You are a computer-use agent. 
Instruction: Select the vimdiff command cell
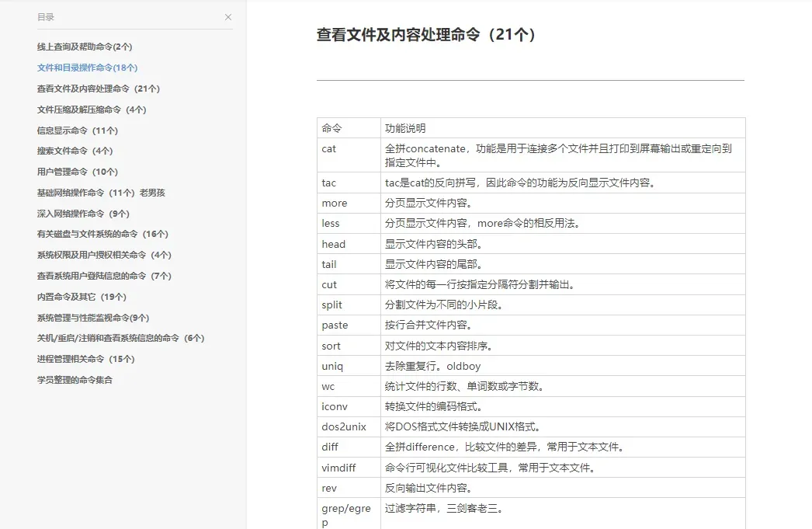click(x=349, y=468)
